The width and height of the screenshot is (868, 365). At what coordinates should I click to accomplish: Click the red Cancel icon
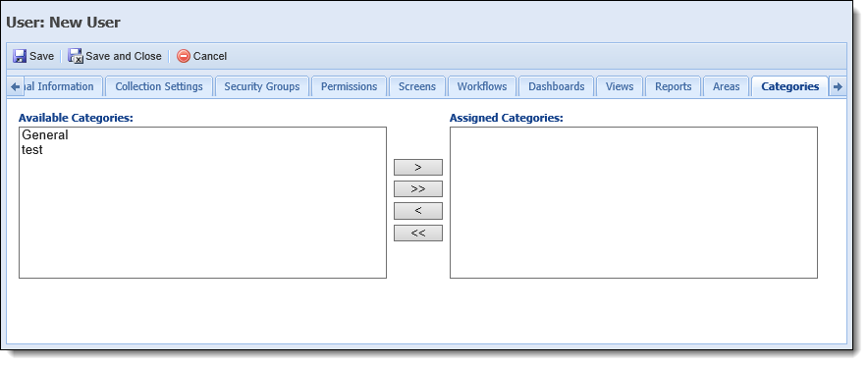click(x=184, y=56)
